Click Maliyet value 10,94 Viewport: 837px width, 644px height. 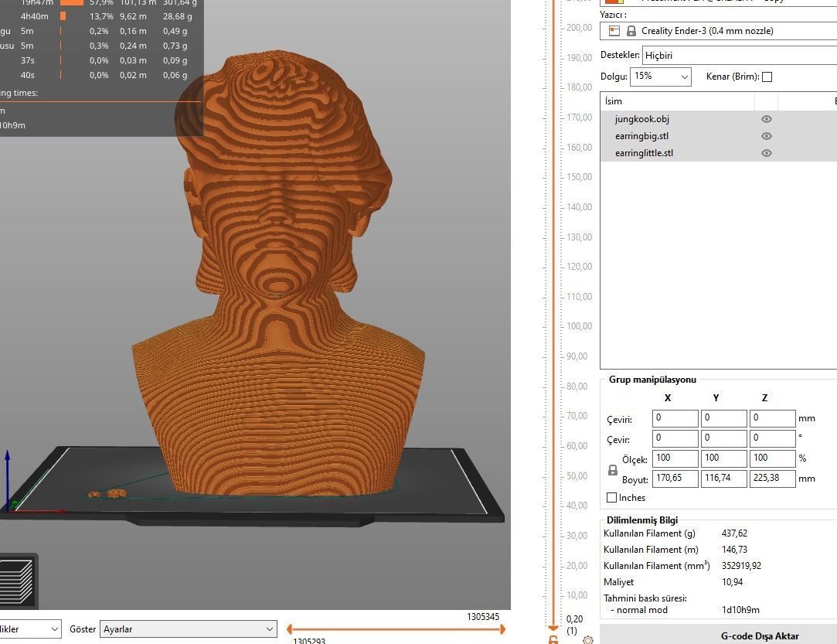coord(732,582)
